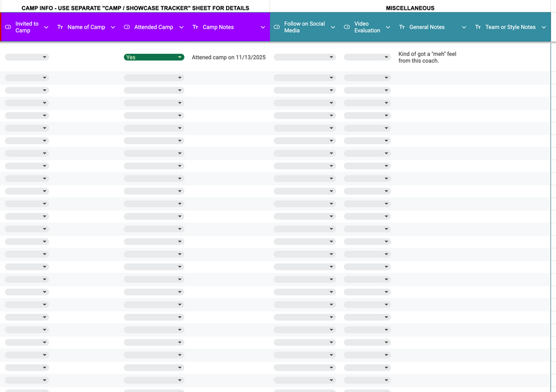Open the Camp Notes column menu chevron
The width and height of the screenshot is (556, 392).
coord(263,27)
